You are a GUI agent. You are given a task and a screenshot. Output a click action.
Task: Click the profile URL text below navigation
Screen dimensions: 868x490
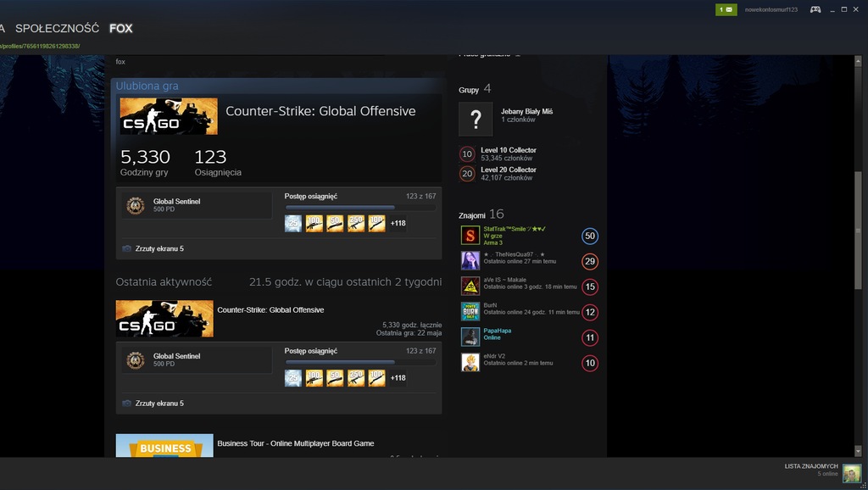[40, 46]
